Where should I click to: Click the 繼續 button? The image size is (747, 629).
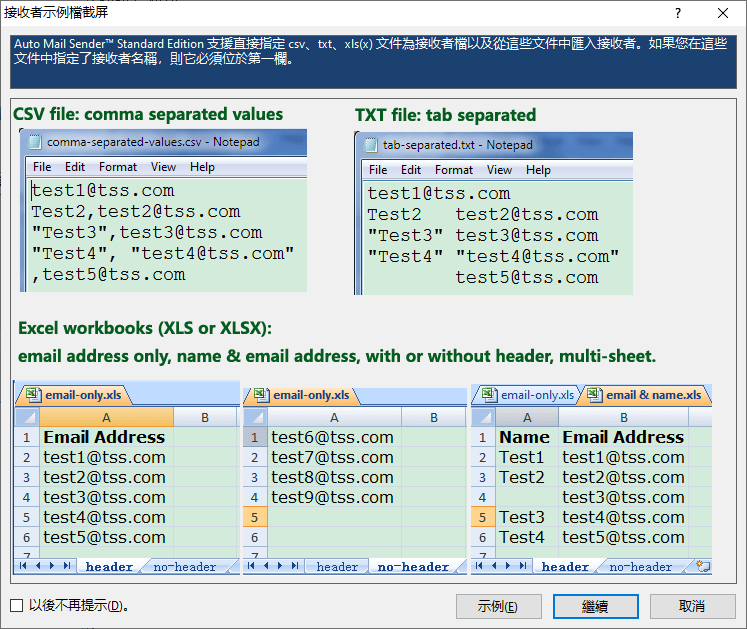point(596,606)
